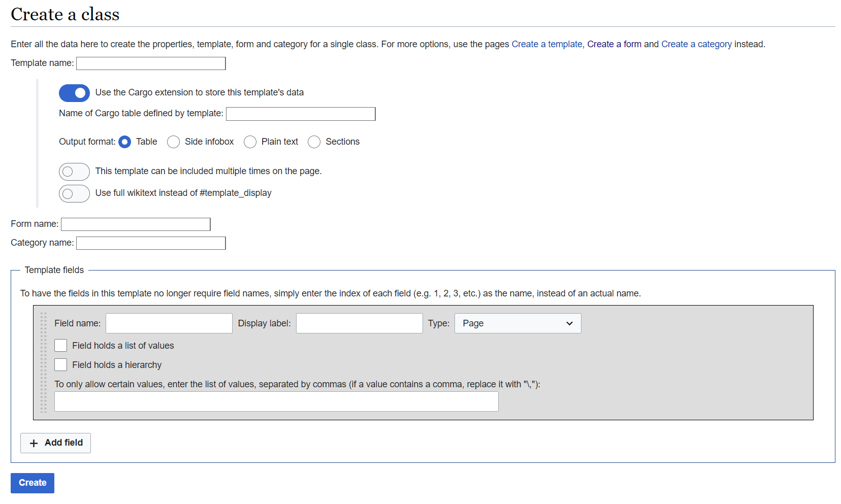
Task: Go to the Create a category page
Action: pyautogui.click(x=696, y=44)
